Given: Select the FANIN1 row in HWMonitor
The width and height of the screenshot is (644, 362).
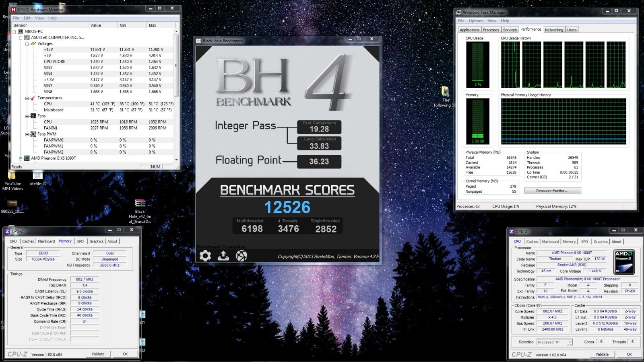Looking at the screenshot, I should coord(93,128).
